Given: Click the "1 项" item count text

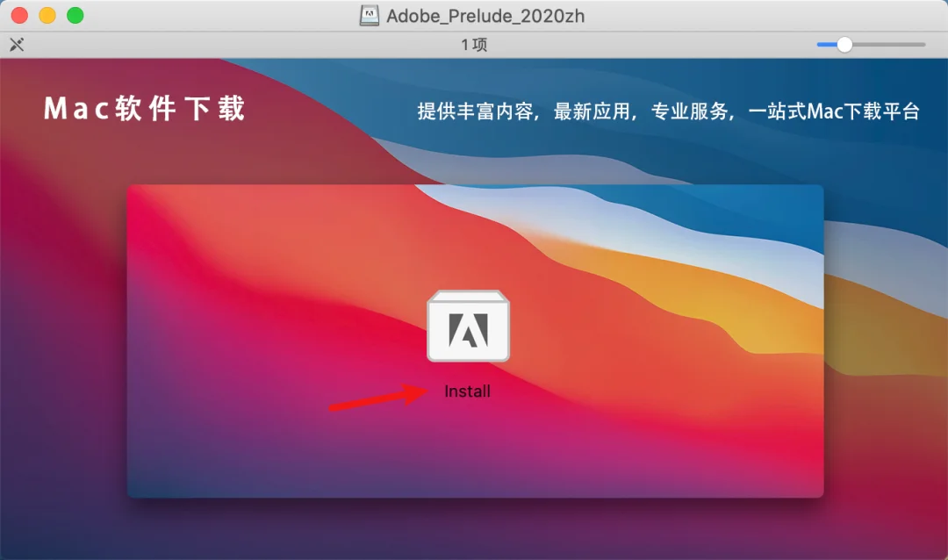Looking at the screenshot, I should (x=474, y=44).
